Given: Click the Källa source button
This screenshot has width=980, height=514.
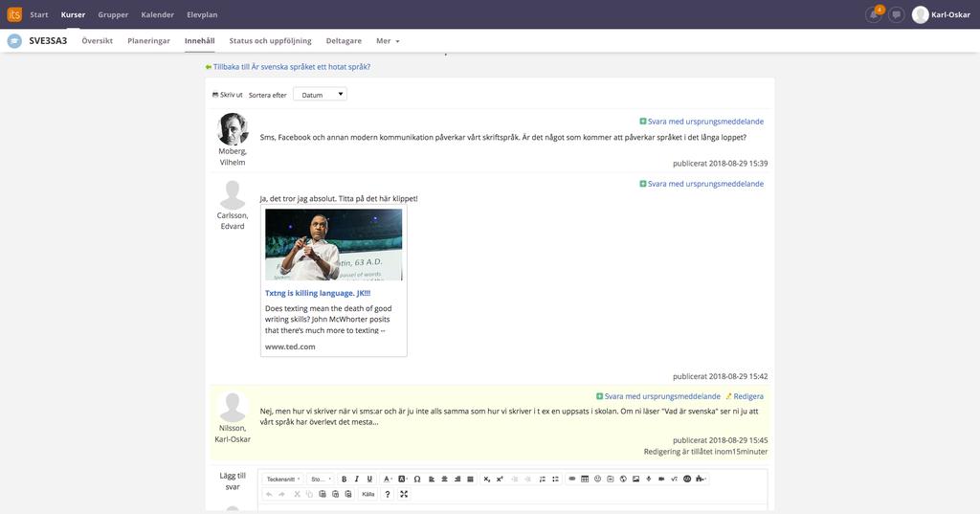Looking at the screenshot, I should (368, 494).
